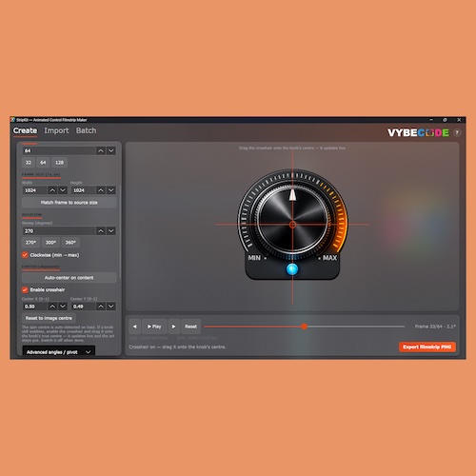Click the crosshair centre circle on the knob

292,225
